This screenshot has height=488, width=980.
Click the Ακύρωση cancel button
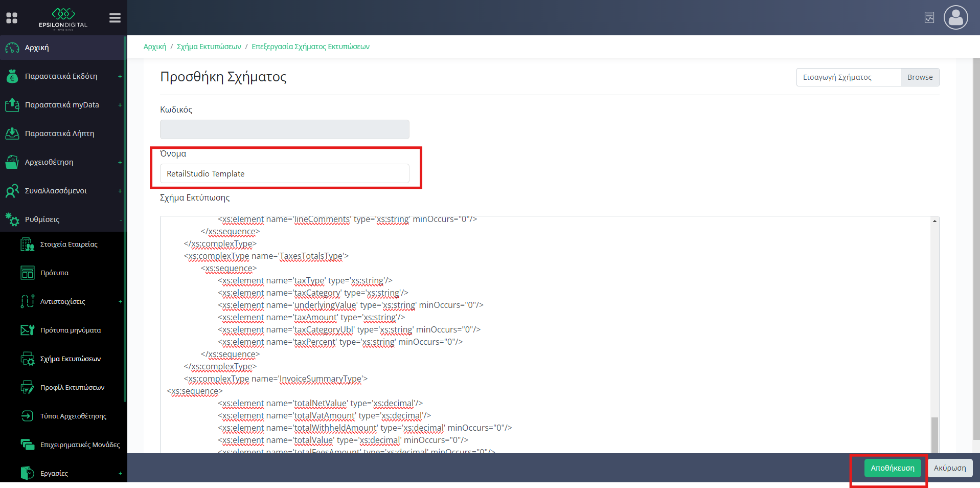pyautogui.click(x=950, y=468)
